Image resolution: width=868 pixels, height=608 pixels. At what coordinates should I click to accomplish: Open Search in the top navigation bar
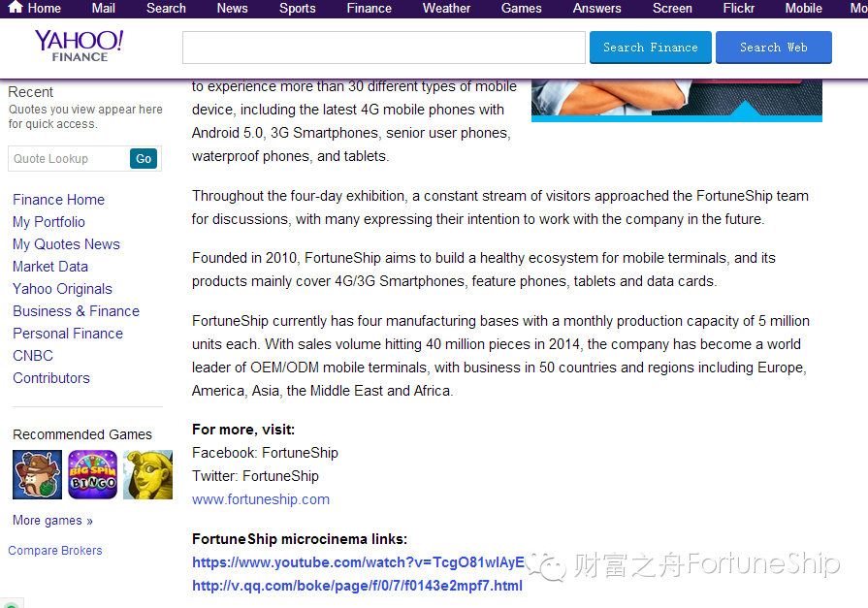click(166, 9)
